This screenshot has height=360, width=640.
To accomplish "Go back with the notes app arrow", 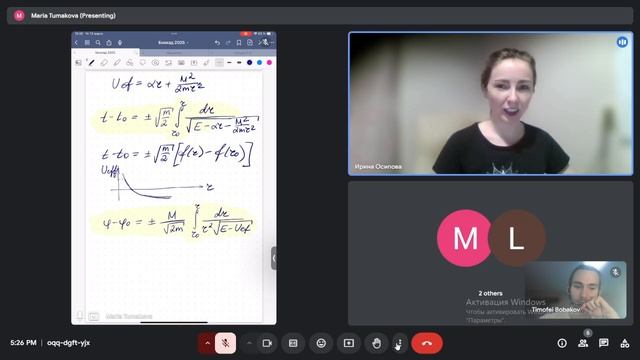I will point(76,42).
